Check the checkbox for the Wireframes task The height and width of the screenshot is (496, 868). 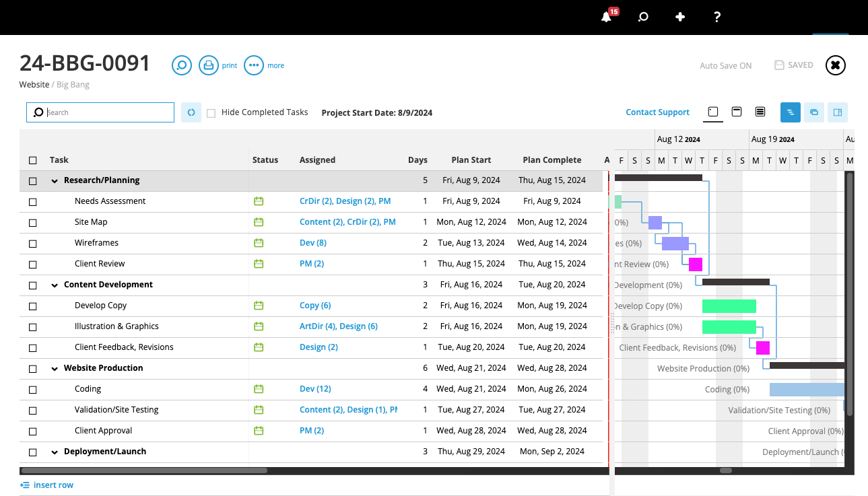pyautogui.click(x=32, y=242)
